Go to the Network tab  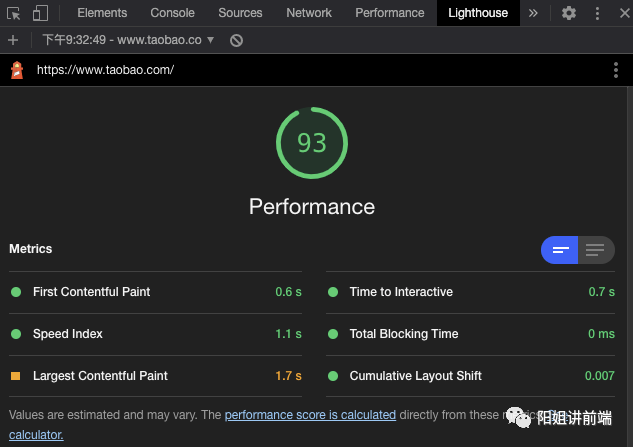(309, 13)
